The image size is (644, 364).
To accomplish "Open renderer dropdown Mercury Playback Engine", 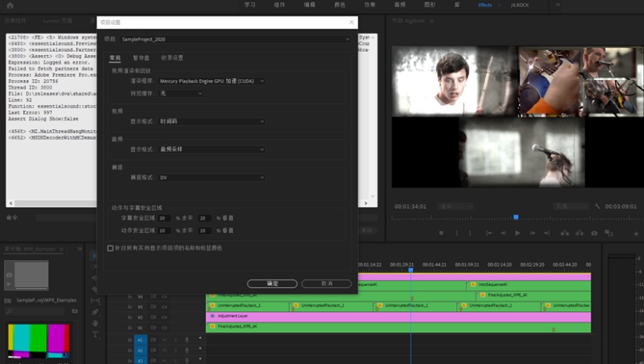I will [212, 81].
